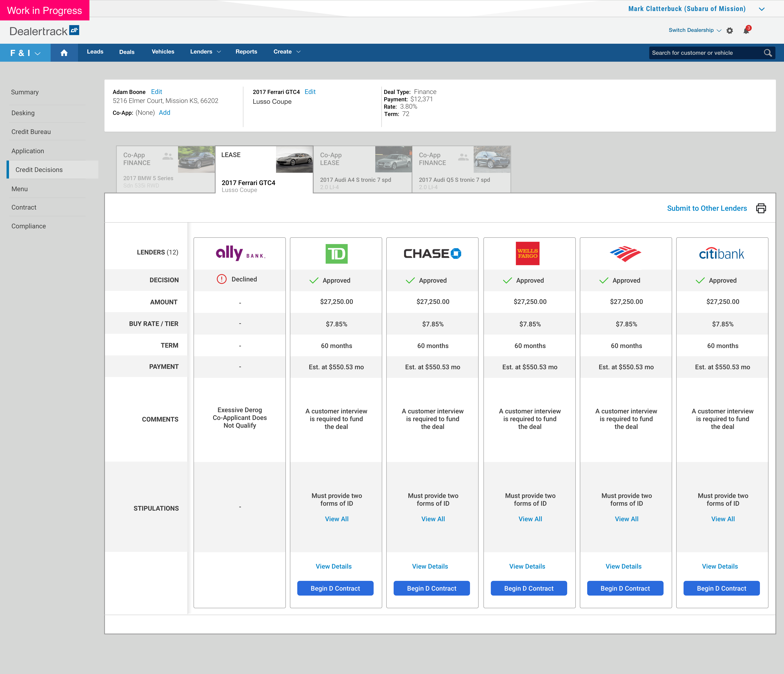Screen dimensions: 784x674
Task: Click the Wells Fargo logo
Action: point(527,253)
